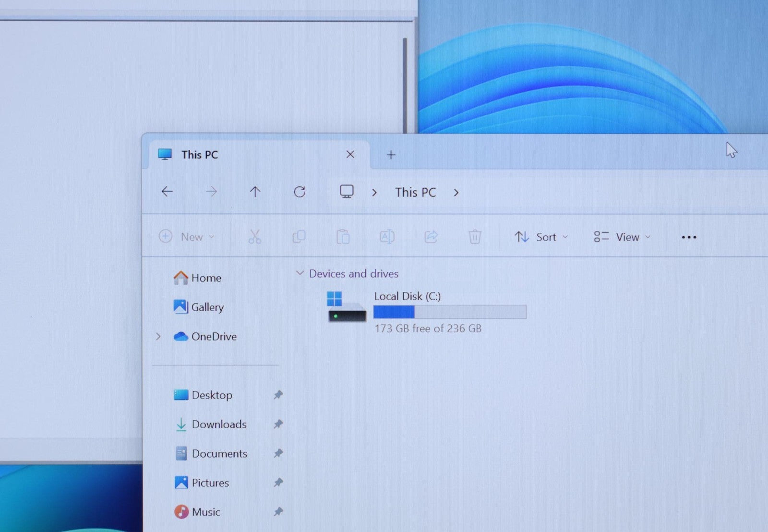Open the Desktop quick access folder
The height and width of the screenshot is (532, 768).
(203, 395)
